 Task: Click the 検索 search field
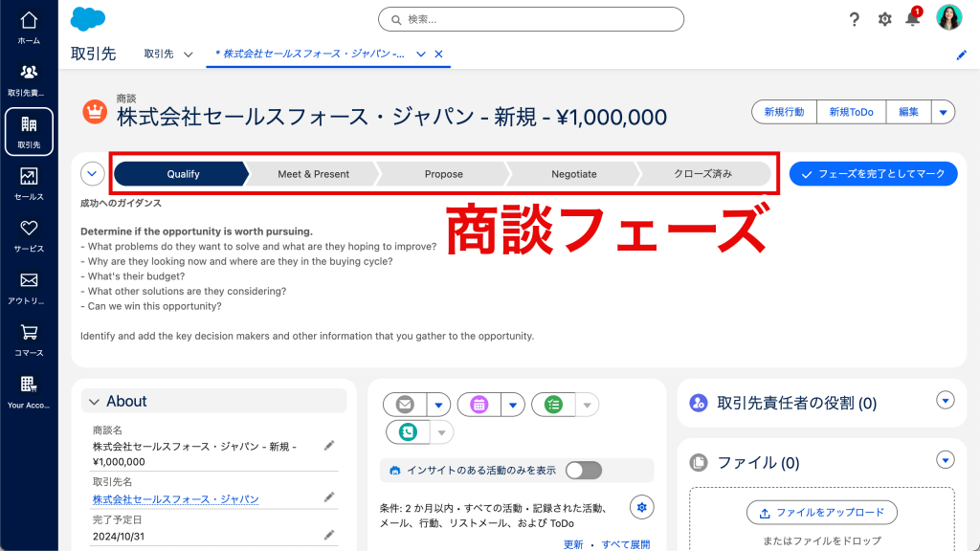pyautogui.click(x=531, y=19)
